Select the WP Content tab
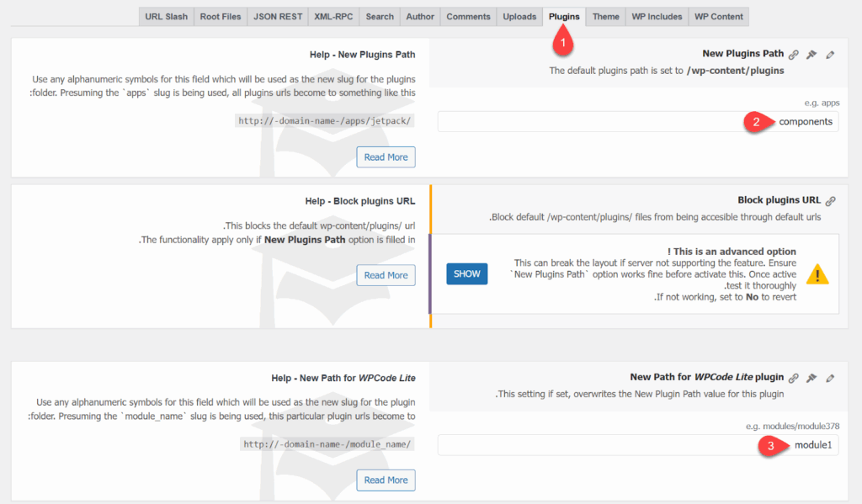Viewport: 862px width, 504px height. [718, 17]
